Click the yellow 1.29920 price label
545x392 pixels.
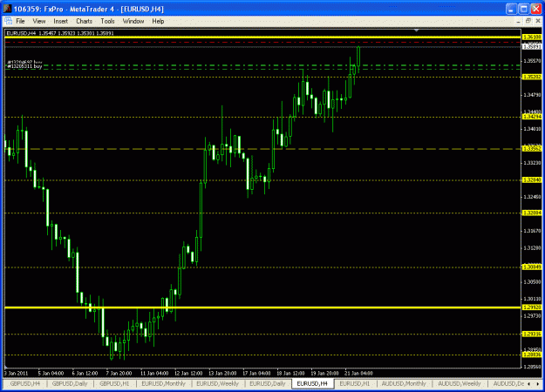(532, 308)
